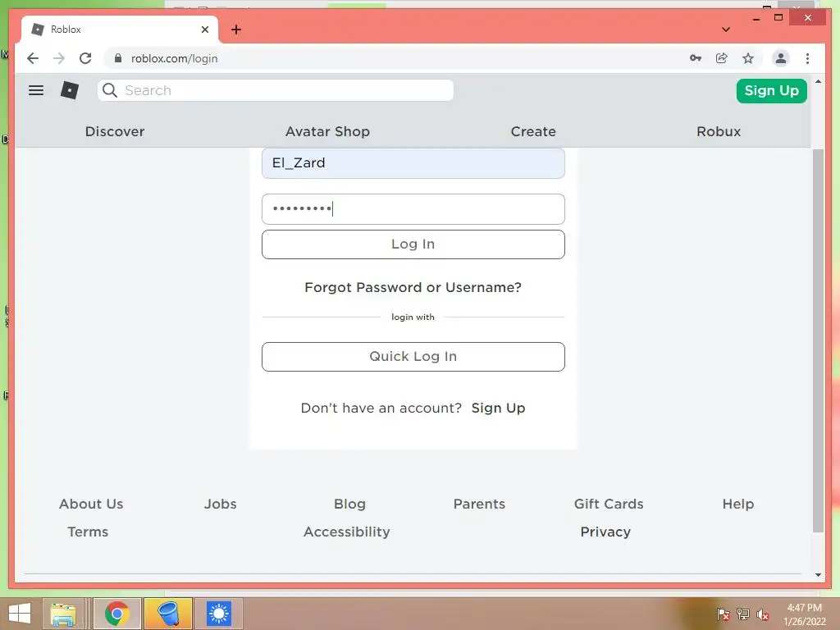This screenshot has height=630, width=840.
Task: Click the green Sign Up button
Action: pyautogui.click(x=771, y=90)
